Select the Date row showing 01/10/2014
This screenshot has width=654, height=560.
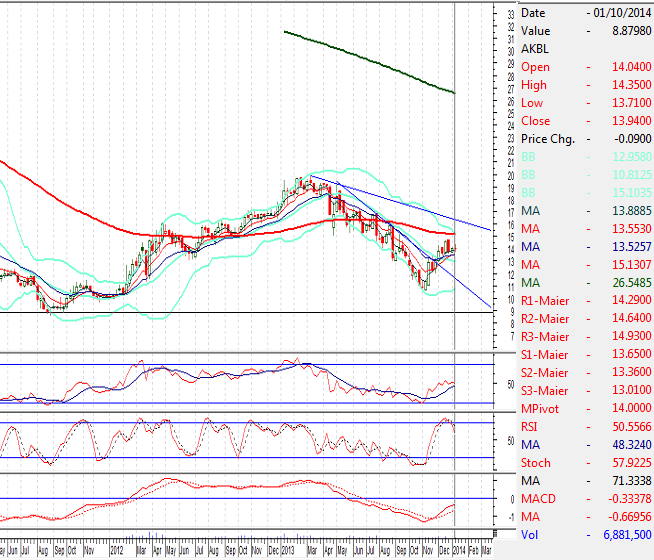[585, 13]
